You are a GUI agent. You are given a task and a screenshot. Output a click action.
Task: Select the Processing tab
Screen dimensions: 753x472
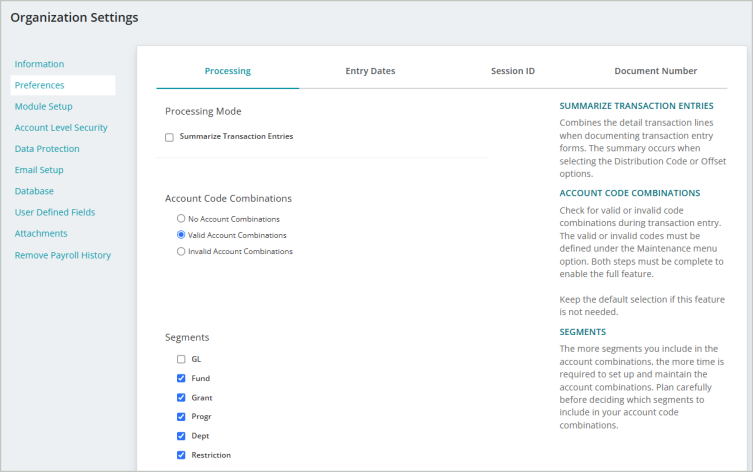[x=228, y=71]
